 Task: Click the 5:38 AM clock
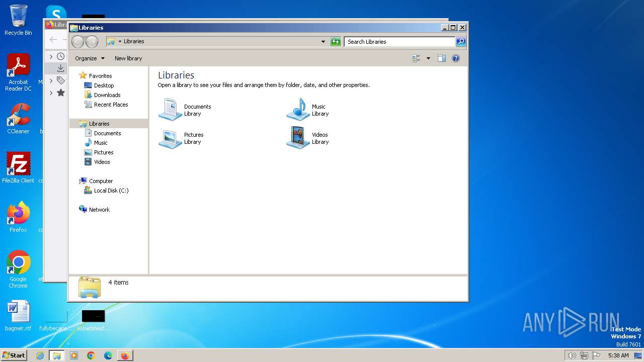coord(618,355)
